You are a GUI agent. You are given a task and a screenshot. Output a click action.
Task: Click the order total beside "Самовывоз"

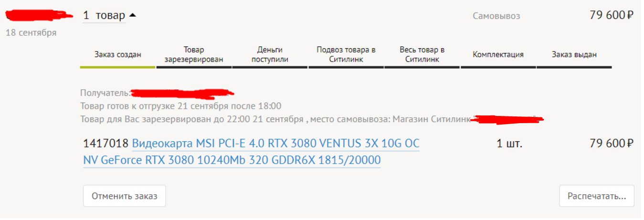(x=611, y=15)
